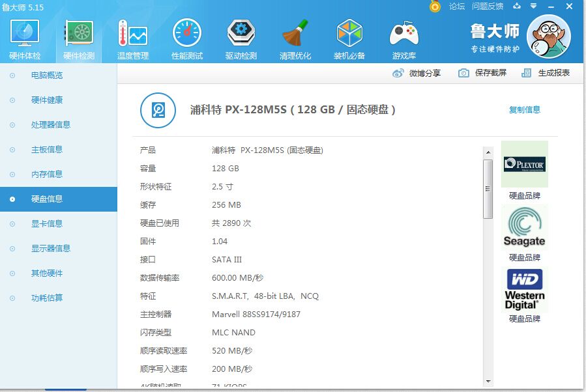This screenshot has width=586, height=392.
Task: Click the Western Digital brand logo
Action: tap(524, 289)
